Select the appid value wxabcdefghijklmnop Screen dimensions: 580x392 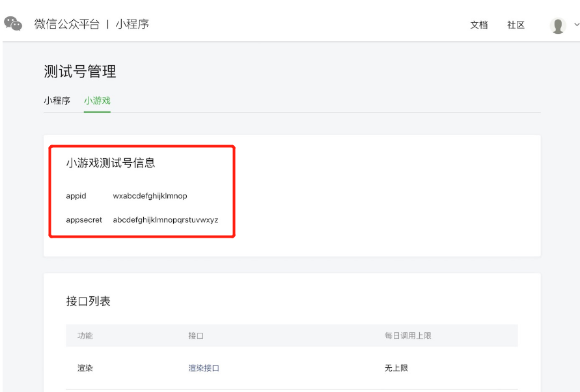click(150, 196)
